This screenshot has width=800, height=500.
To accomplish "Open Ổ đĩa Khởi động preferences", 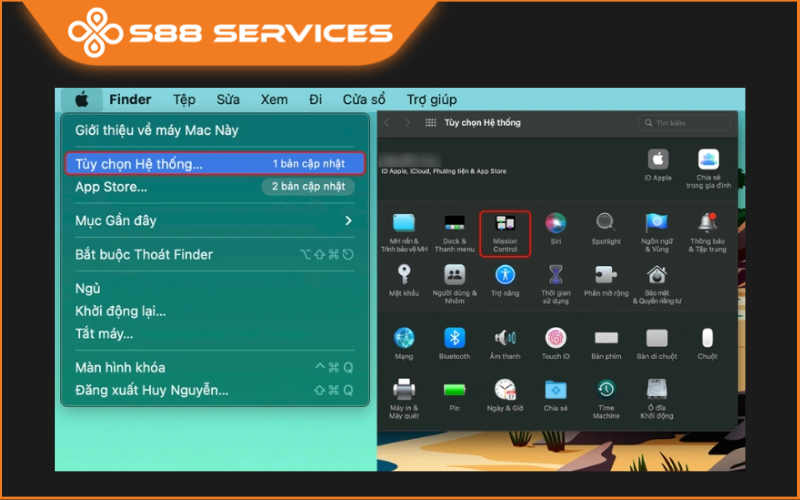I will click(x=657, y=399).
